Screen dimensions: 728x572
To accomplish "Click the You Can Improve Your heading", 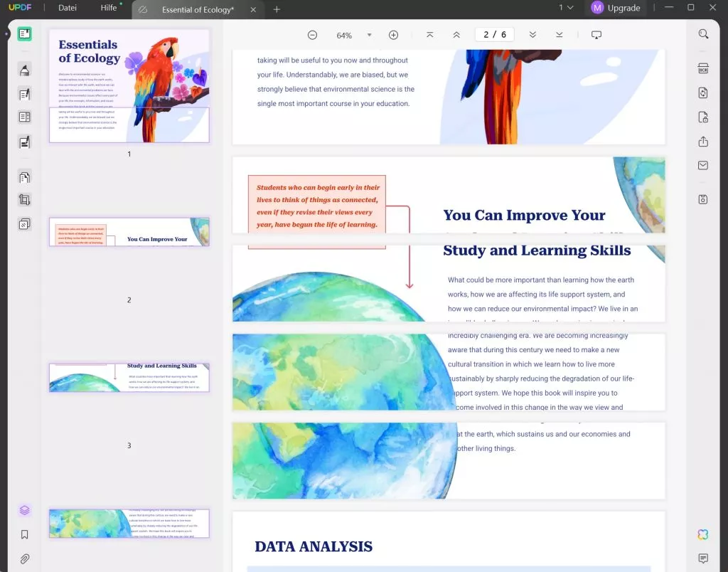I will click(524, 215).
